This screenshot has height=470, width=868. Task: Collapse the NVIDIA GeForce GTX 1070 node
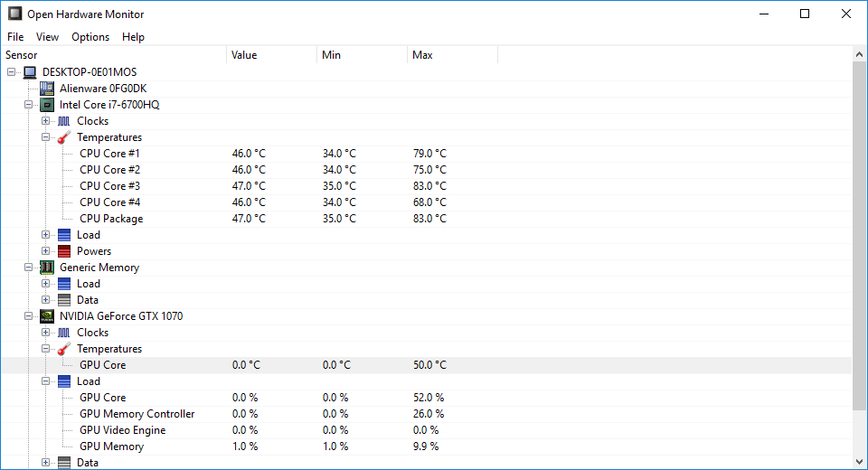pos(28,316)
